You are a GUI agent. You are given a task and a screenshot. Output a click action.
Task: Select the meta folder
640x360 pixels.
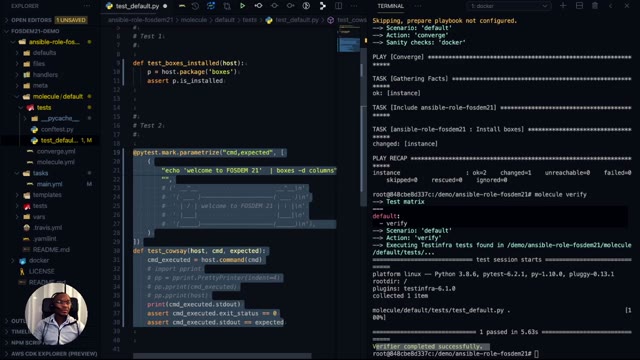(x=40, y=86)
